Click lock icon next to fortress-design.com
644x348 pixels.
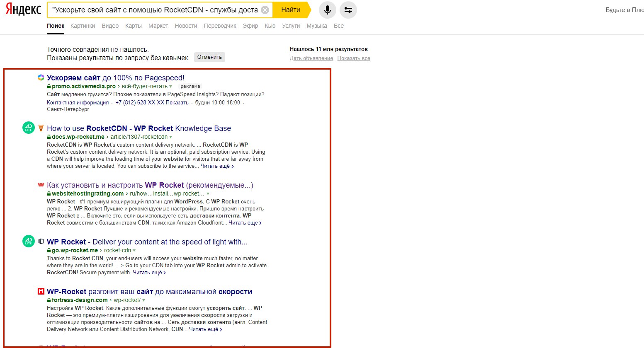click(x=49, y=300)
